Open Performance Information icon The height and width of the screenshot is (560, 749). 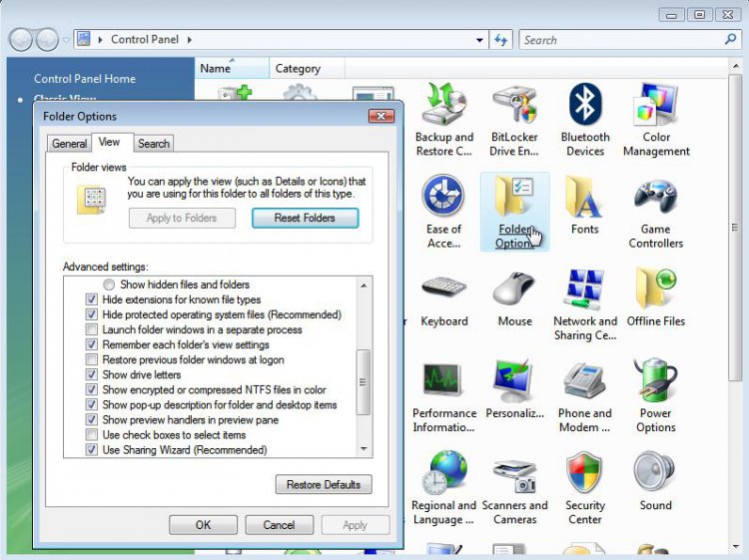click(443, 396)
